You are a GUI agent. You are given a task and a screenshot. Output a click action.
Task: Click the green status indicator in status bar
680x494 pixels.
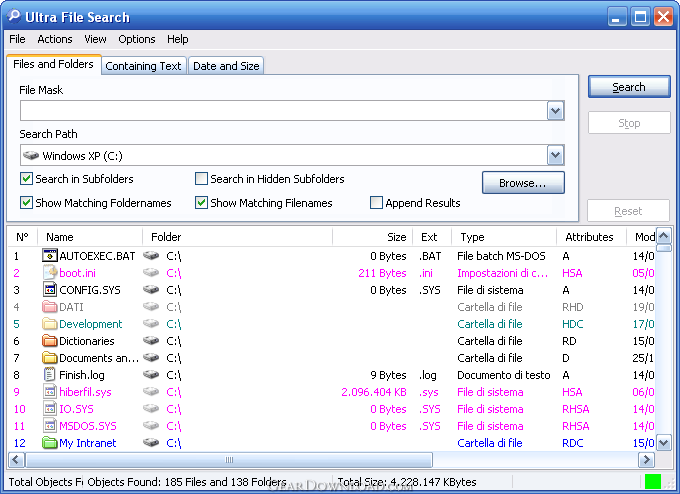[653, 481]
